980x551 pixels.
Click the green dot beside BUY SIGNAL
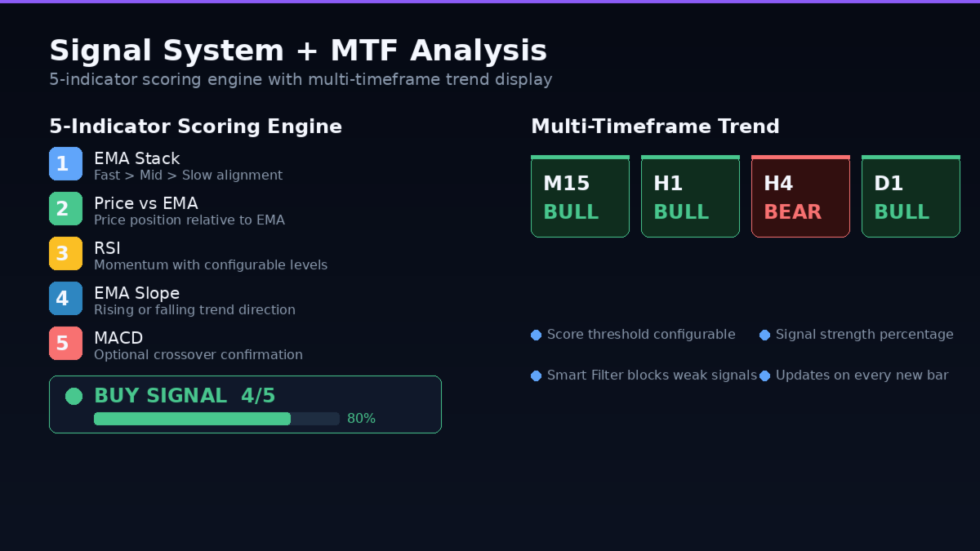[73, 396]
